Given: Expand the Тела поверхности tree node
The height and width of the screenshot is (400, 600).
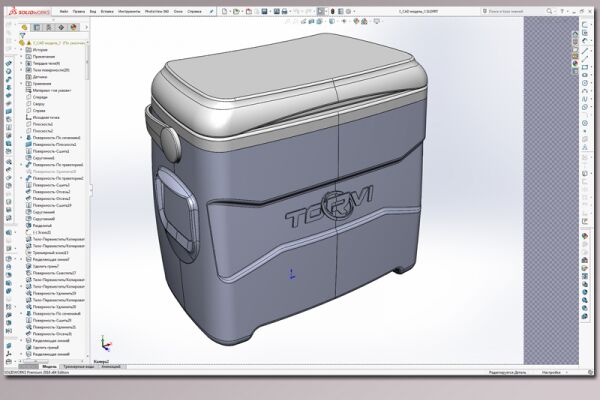Looking at the screenshot, I should [x=21, y=70].
